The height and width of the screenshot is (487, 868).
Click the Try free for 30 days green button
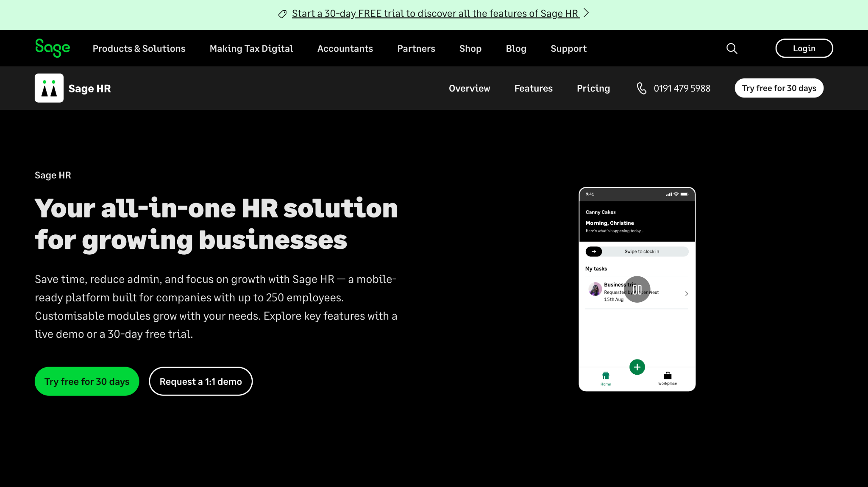pos(86,381)
